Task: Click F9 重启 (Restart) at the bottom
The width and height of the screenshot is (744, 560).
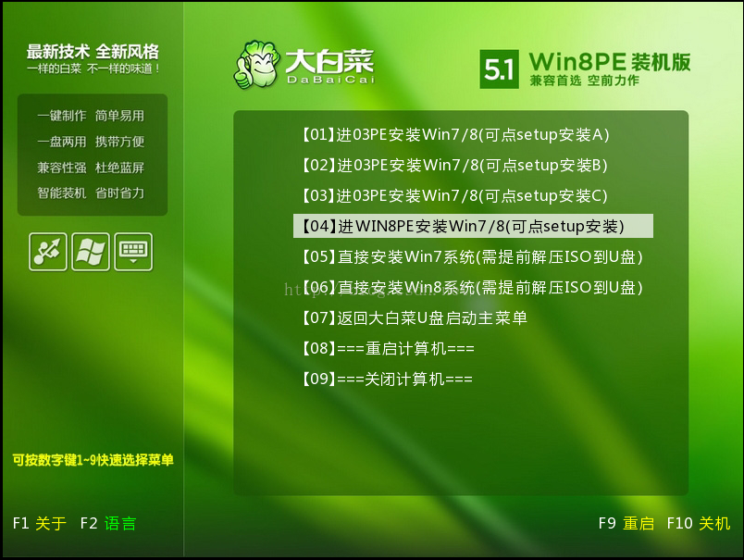Action: tap(626, 524)
